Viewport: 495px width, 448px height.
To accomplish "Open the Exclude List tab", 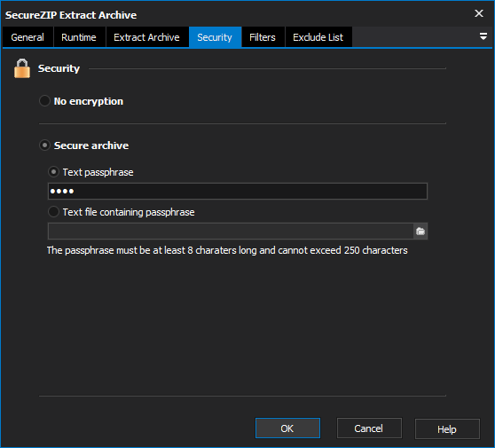I will pyautogui.click(x=318, y=37).
